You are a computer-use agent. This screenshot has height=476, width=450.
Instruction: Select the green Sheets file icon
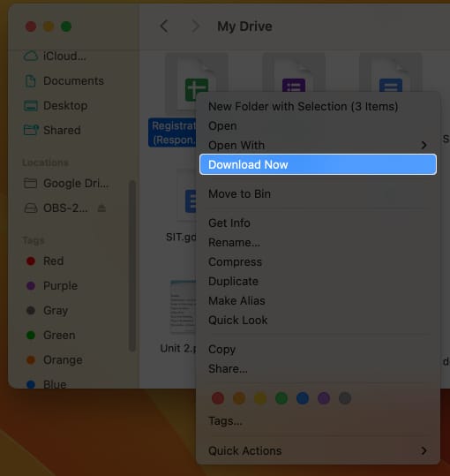tap(197, 89)
